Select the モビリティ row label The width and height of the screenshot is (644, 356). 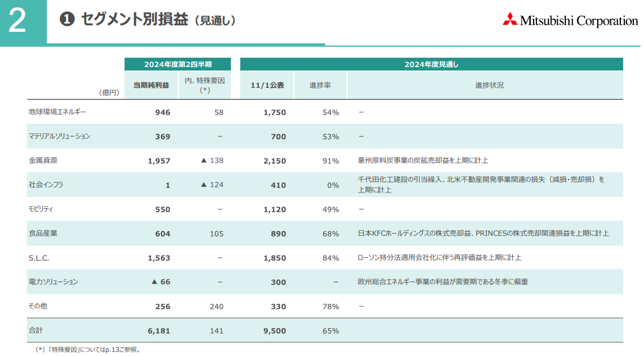41,209
